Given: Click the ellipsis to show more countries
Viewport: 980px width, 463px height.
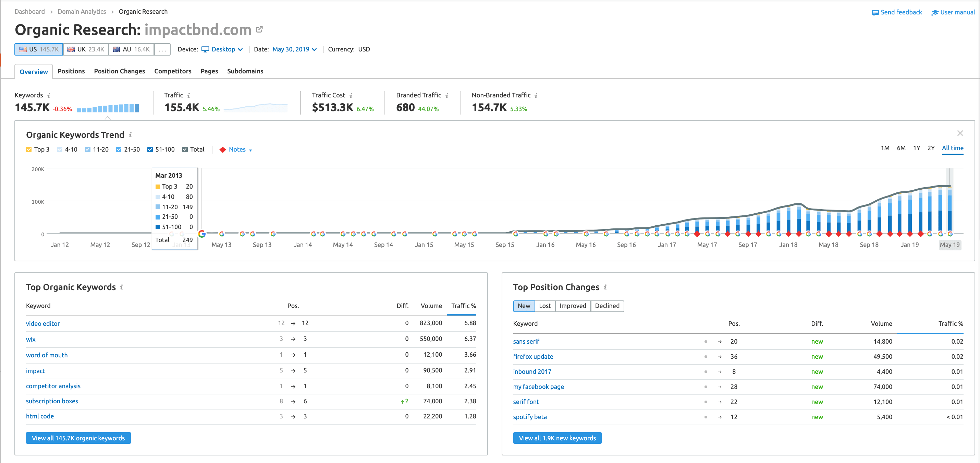Looking at the screenshot, I should [162, 49].
